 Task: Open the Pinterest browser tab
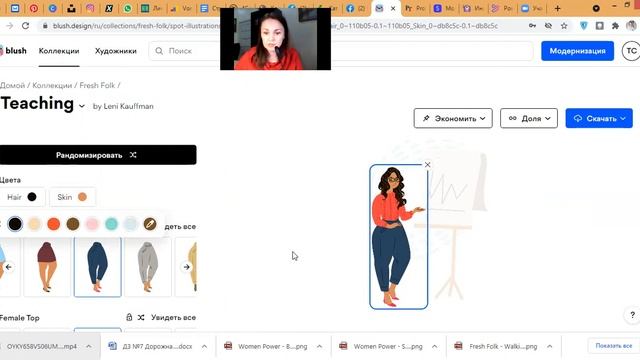(x=34, y=8)
